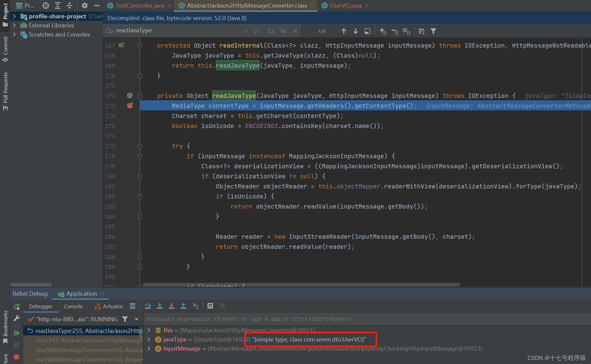Toggle whole Words (W) search option
Screen dimensions: 591x364
(283, 31)
